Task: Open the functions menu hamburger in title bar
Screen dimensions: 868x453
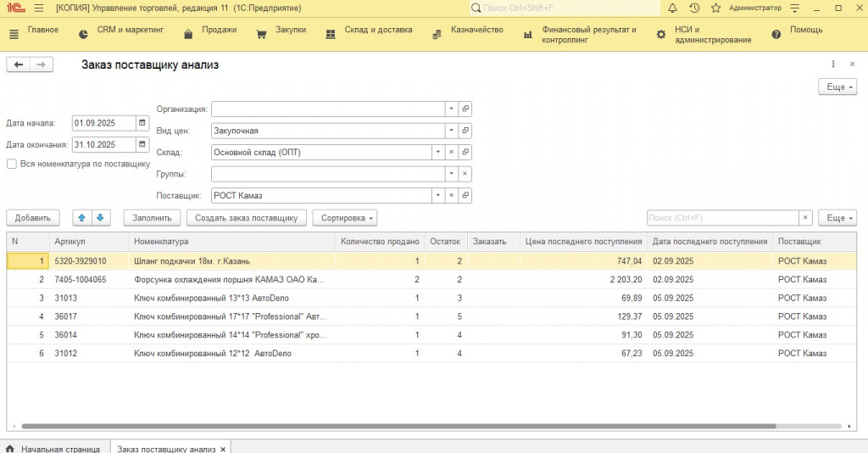Action: pos(39,8)
